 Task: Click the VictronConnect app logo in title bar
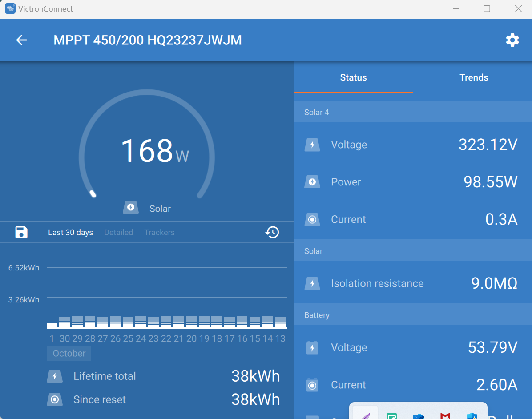[10, 9]
